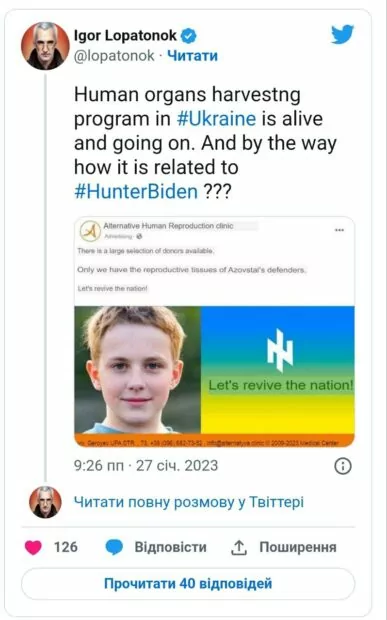Open Igor Lopatonok display name
This screenshot has width=387, height=620.
tap(125, 36)
